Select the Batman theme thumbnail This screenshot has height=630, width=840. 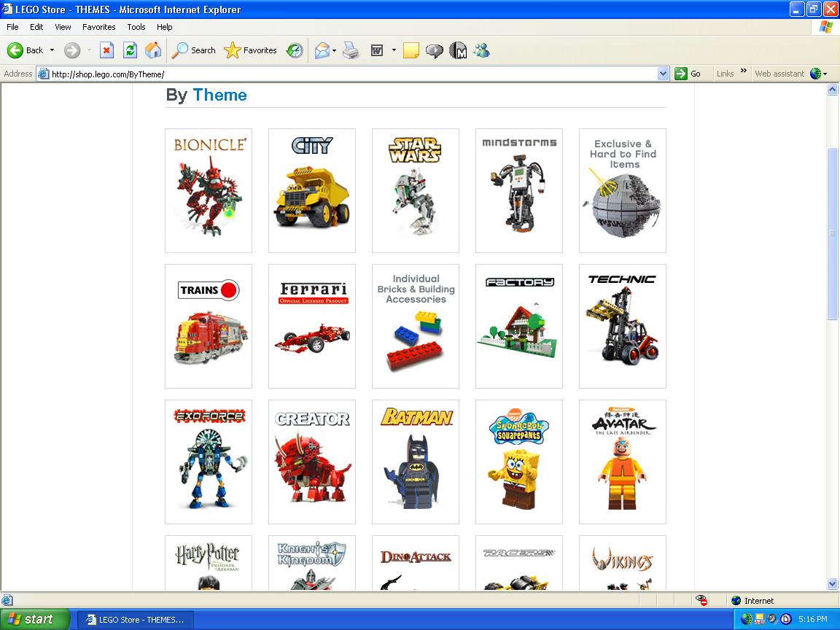click(415, 461)
